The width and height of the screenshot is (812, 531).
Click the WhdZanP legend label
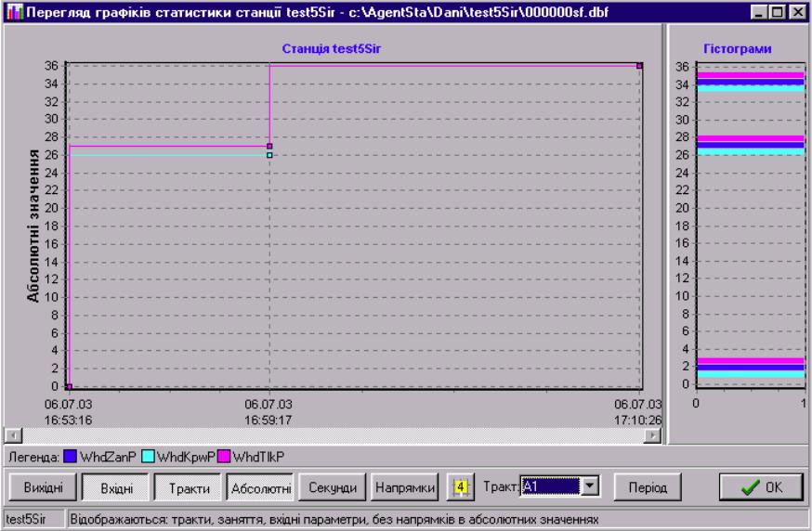pyautogui.click(x=108, y=457)
